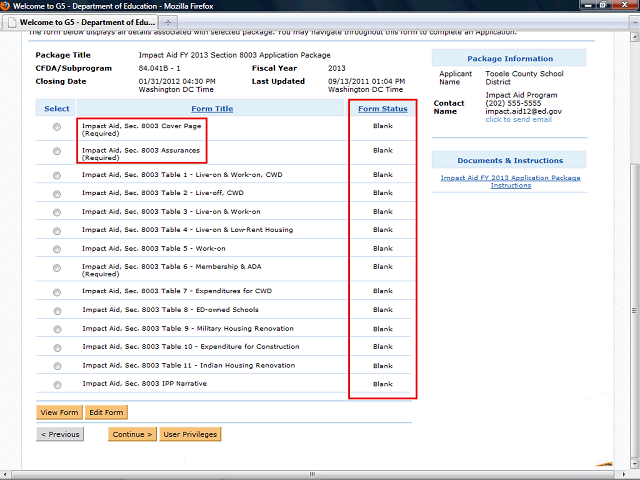
Task: Select radio for Table 3 Live-on & Work-on
Action: pyautogui.click(x=57, y=212)
